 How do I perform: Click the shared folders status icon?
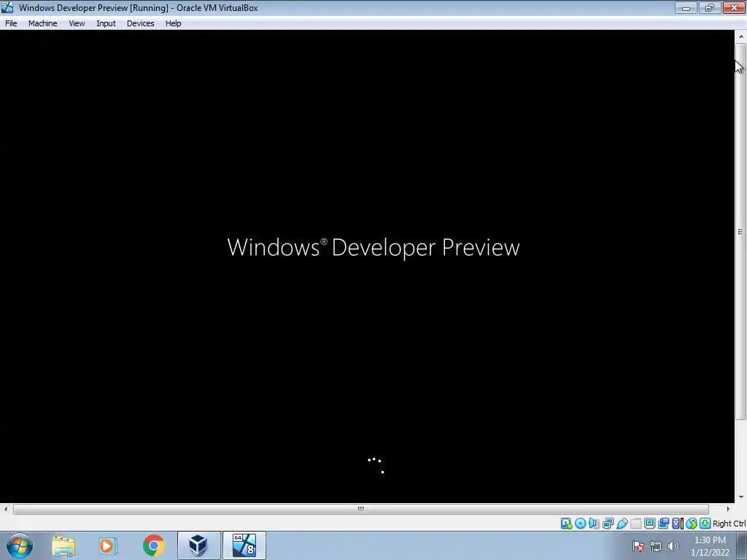pos(635,524)
